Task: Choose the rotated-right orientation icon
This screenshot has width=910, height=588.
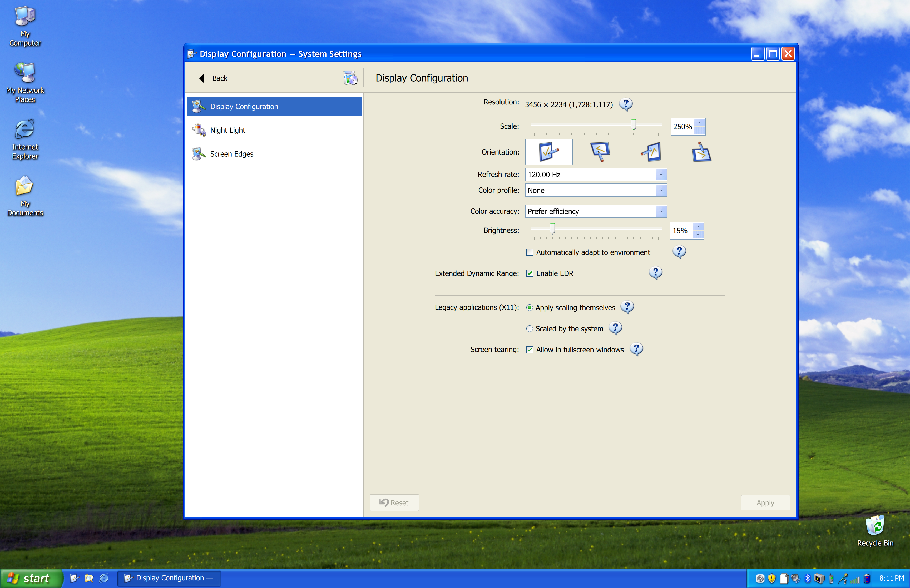Action: pyautogui.click(x=701, y=152)
